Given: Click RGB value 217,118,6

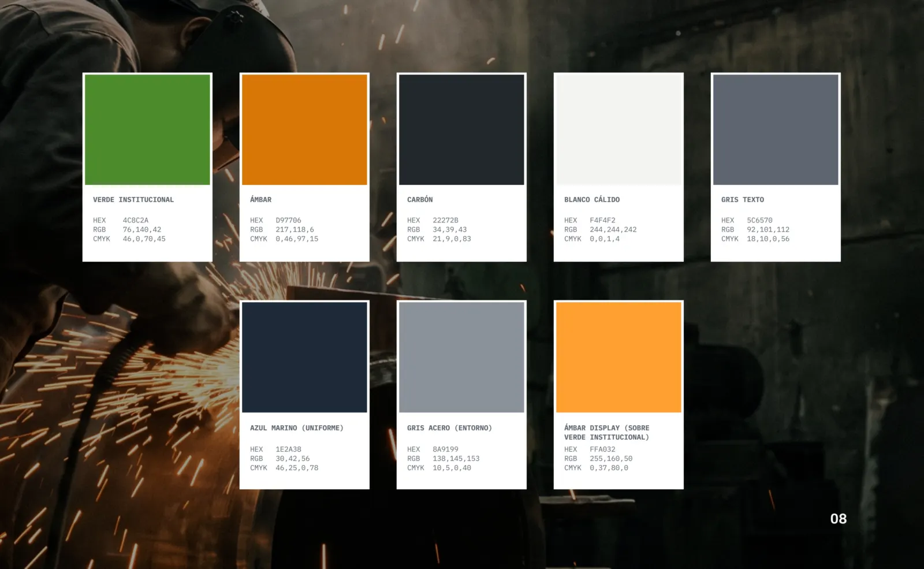Looking at the screenshot, I should pos(295,229).
